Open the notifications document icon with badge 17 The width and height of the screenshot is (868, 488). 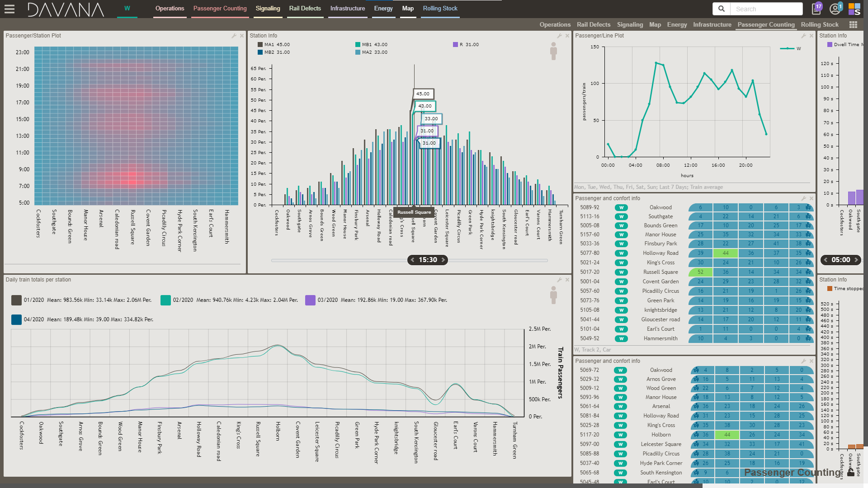point(816,9)
